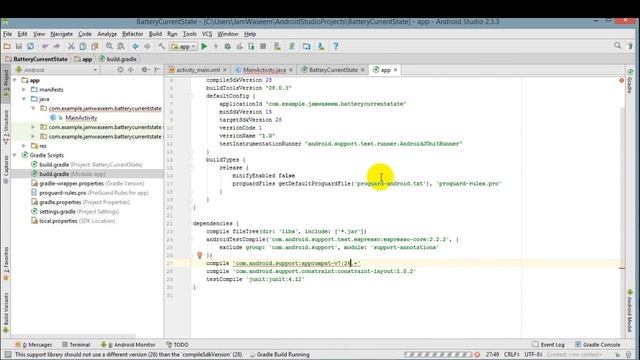Viewport: 640px width, 360px height.
Task: Click the Save All toolbar icon
Action: pos(19,47)
